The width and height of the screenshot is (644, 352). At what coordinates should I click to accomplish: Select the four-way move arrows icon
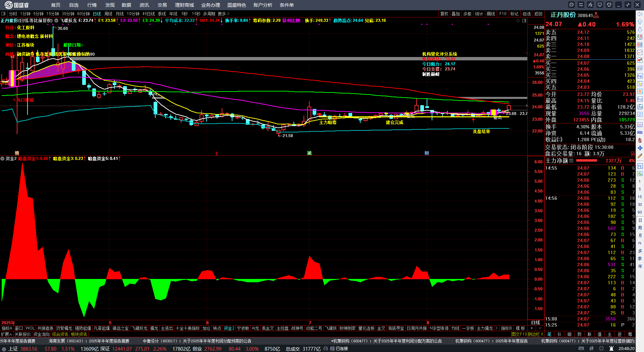tap(640, 148)
